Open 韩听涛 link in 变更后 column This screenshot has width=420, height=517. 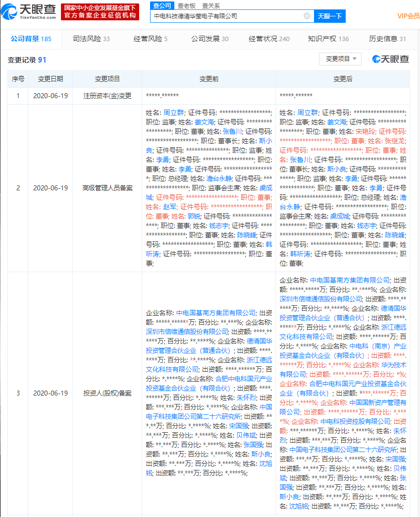click(x=300, y=254)
